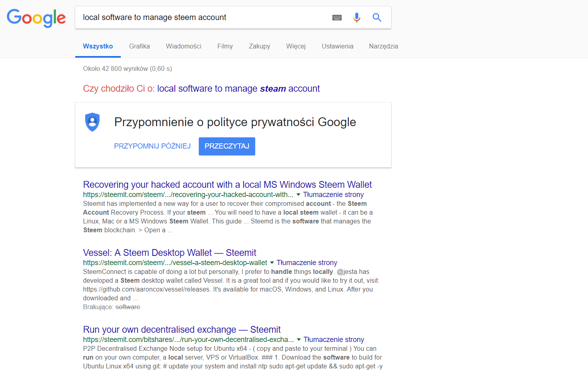Click 'Przypomnienie o polityce prywatności Google' heading
The width and height of the screenshot is (588, 372).
tap(235, 122)
